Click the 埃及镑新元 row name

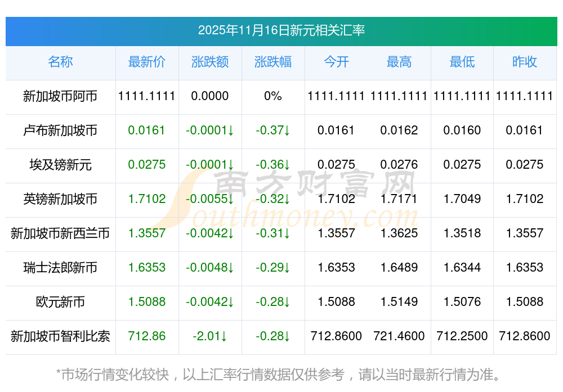(60, 165)
